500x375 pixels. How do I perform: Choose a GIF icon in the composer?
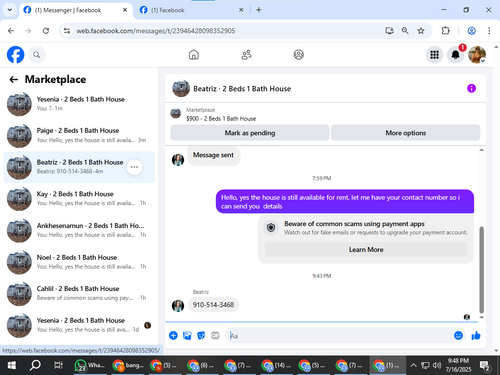tap(215, 335)
